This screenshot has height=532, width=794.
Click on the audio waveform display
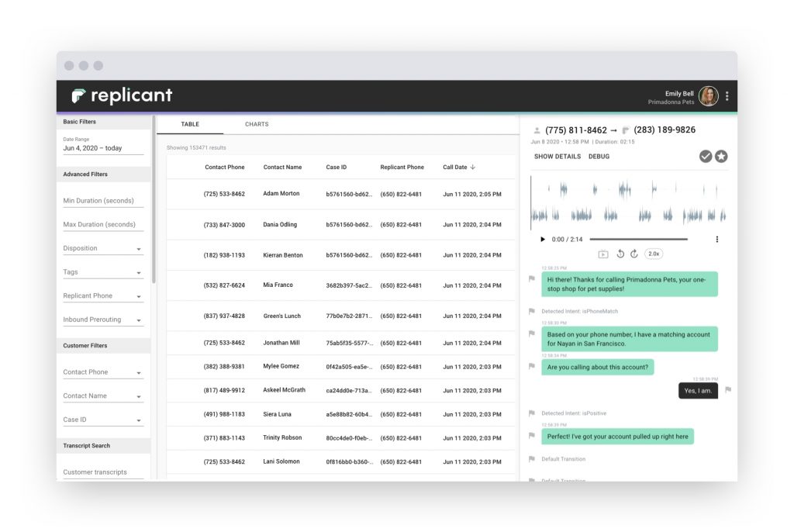(x=629, y=202)
